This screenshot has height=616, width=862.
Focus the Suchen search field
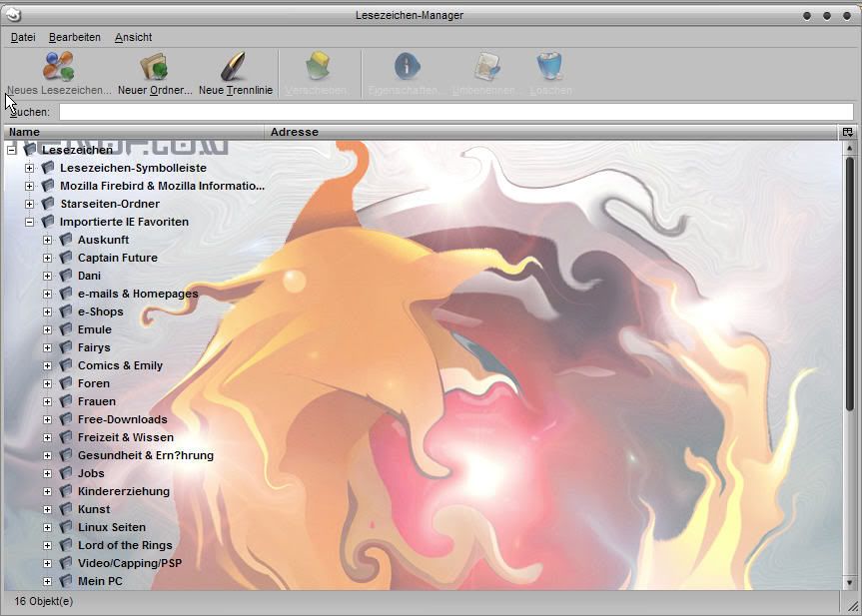456,112
